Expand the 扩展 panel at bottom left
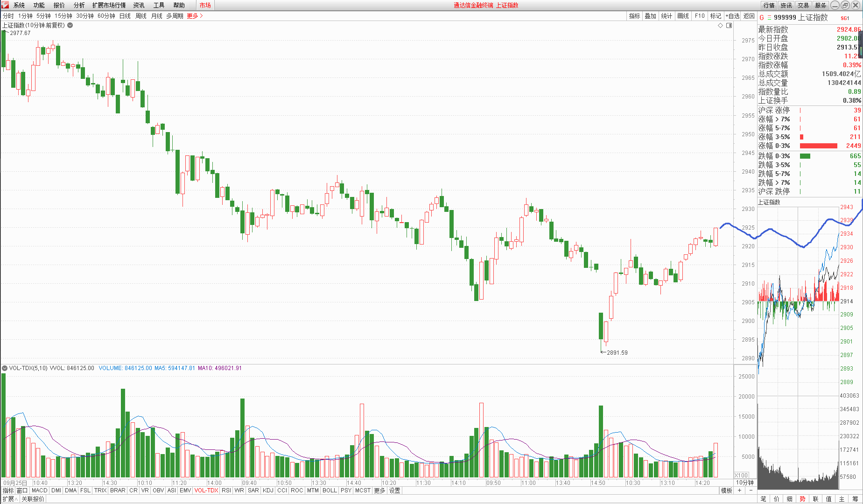 (10, 499)
